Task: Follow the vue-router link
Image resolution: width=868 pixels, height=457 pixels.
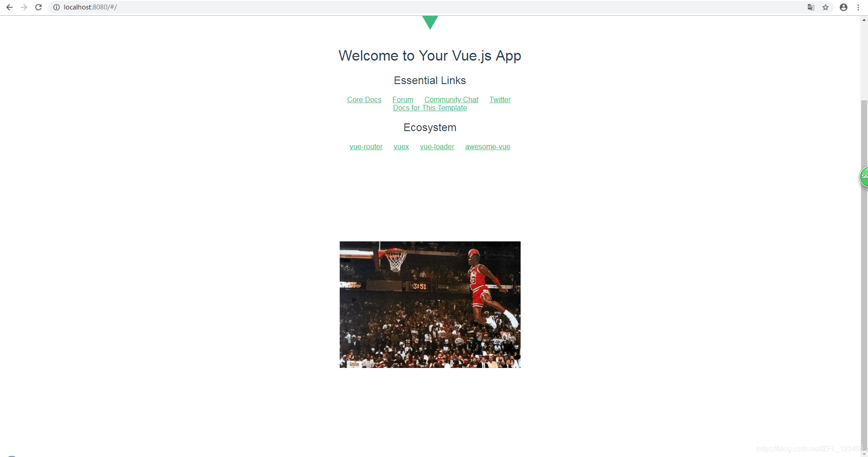Action: pos(366,146)
